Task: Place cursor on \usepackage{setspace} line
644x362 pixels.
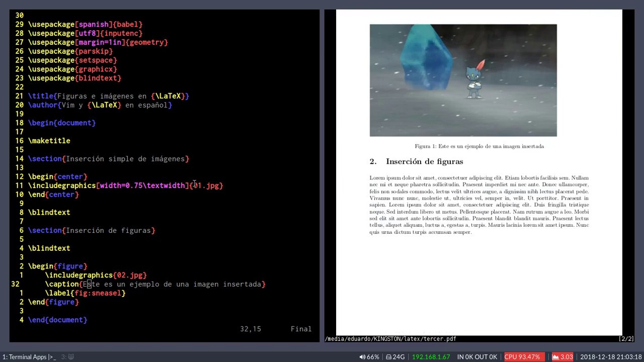Action: tap(72, 60)
